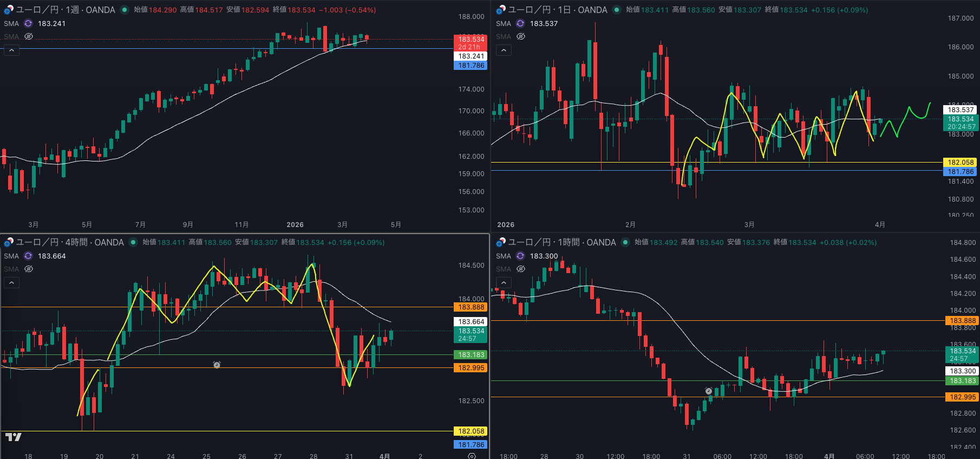Collapse the indicator legend on 4-hour chart
The image size is (980, 459).
tap(11, 282)
